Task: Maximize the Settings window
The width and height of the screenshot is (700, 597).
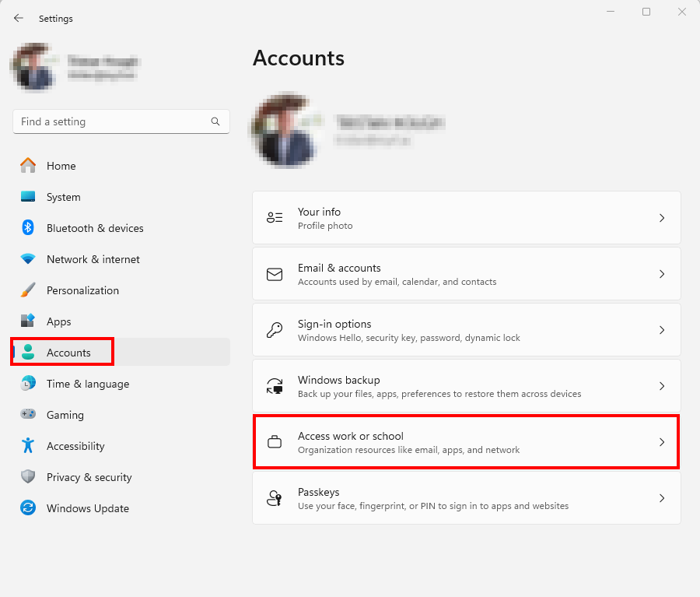Action: point(646,12)
